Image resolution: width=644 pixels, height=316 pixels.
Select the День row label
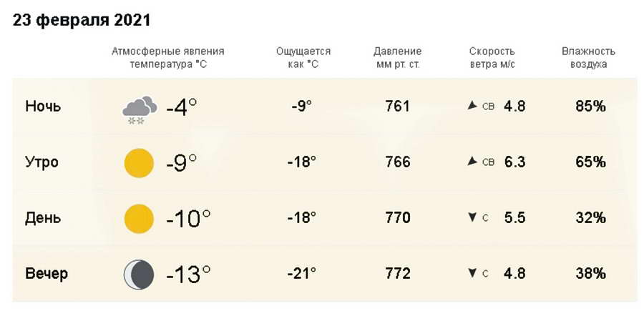[44, 217]
